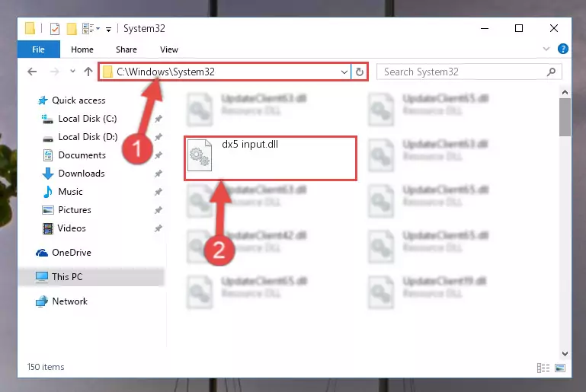Go back with the back arrow

point(32,72)
